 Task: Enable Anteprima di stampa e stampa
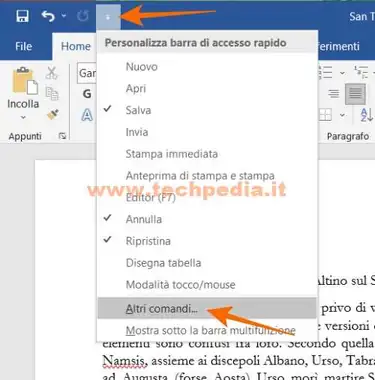tap(207, 175)
